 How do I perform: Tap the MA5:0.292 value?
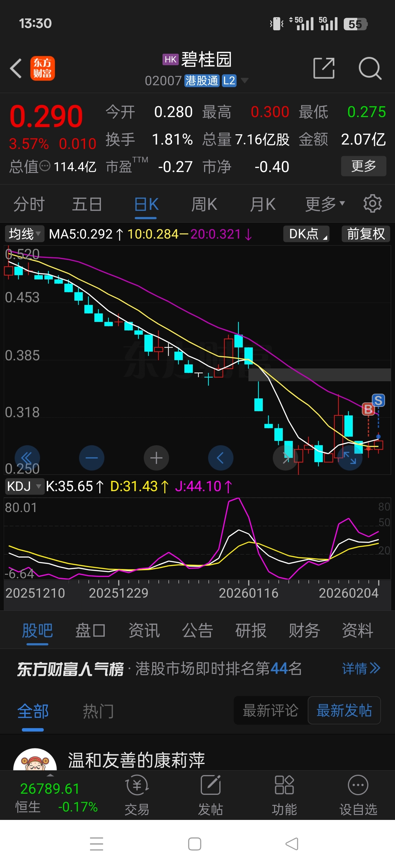click(x=81, y=234)
